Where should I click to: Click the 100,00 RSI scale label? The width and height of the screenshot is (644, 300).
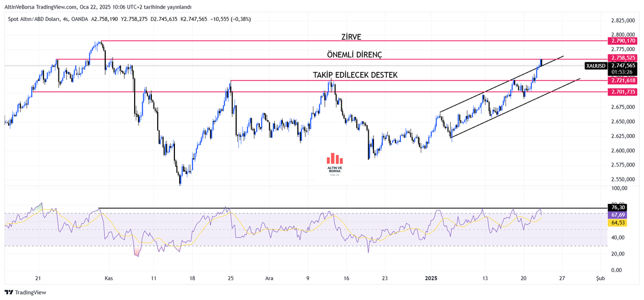(x=619, y=188)
